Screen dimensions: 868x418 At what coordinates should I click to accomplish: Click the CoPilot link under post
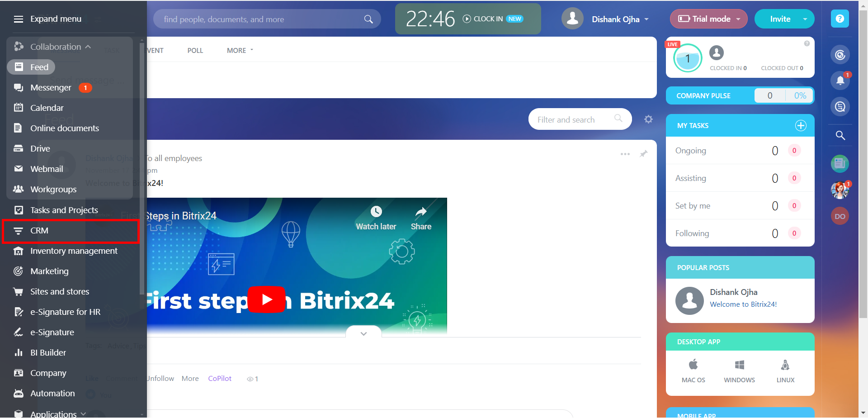220,378
